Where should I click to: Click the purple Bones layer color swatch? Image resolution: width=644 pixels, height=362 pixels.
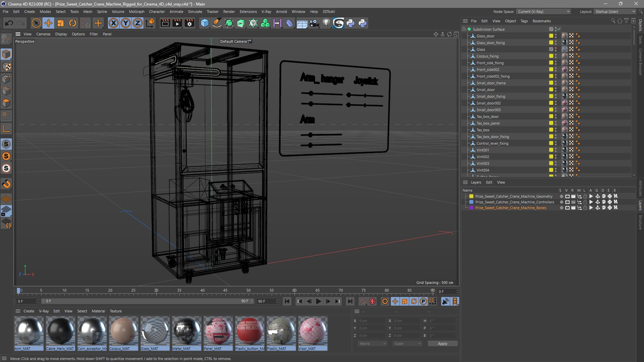[x=471, y=208]
